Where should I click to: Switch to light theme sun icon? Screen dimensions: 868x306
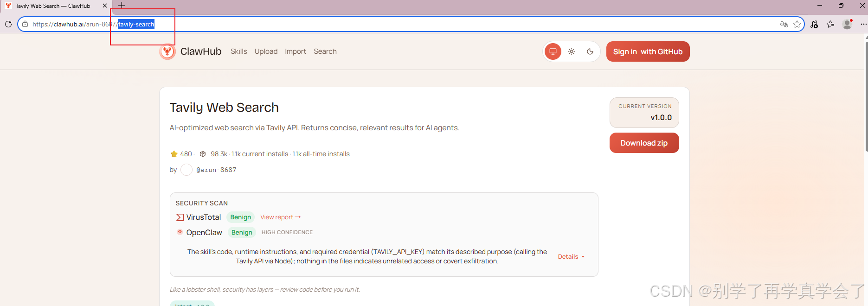point(572,51)
